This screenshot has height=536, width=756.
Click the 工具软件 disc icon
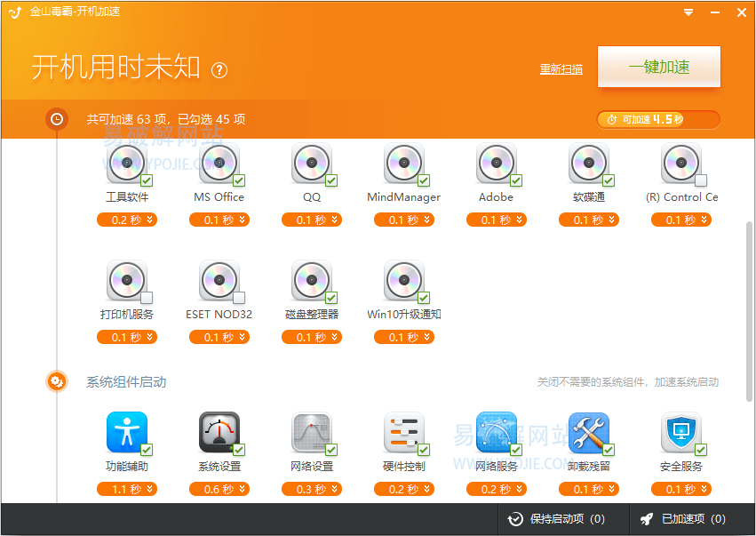click(127, 163)
